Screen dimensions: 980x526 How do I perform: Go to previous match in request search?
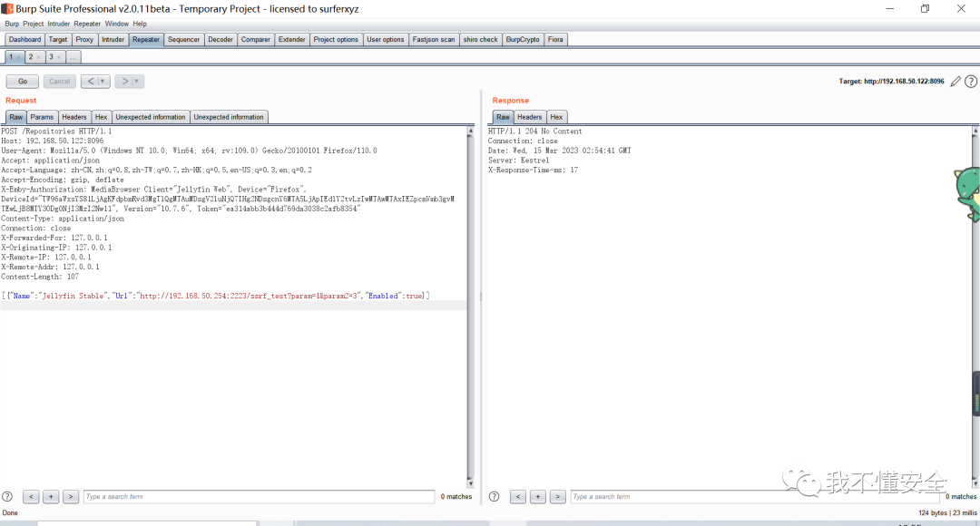point(31,497)
